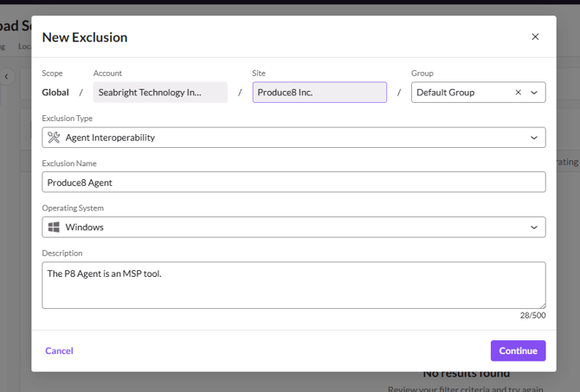Click the left sidebar collapse arrow
This screenshot has width=580, height=392.
tap(7, 76)
